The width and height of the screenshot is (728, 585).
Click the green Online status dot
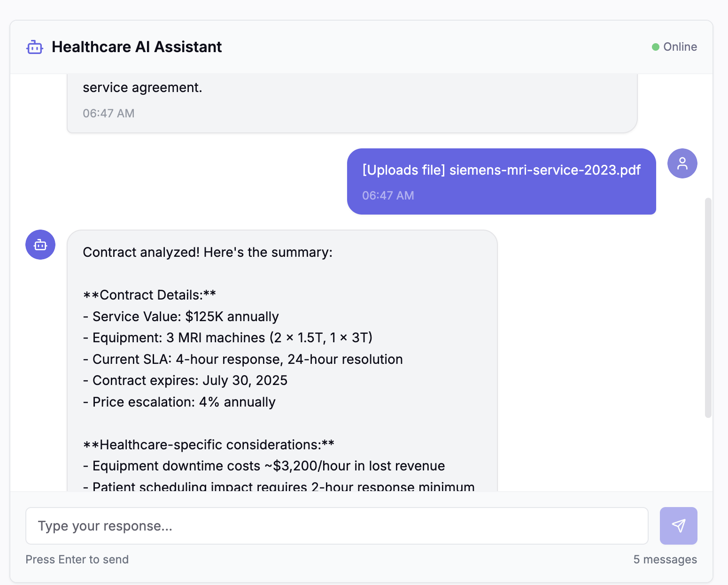[656, 46]
